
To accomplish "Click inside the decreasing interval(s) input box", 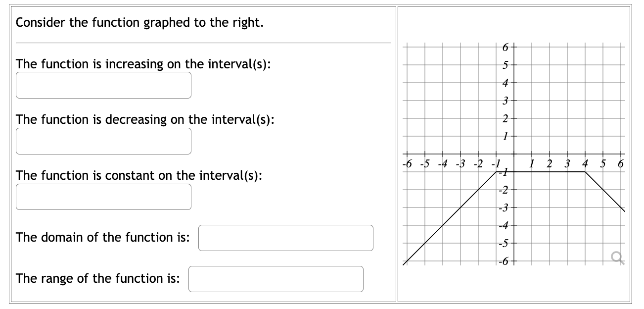I will coord(103,141).
